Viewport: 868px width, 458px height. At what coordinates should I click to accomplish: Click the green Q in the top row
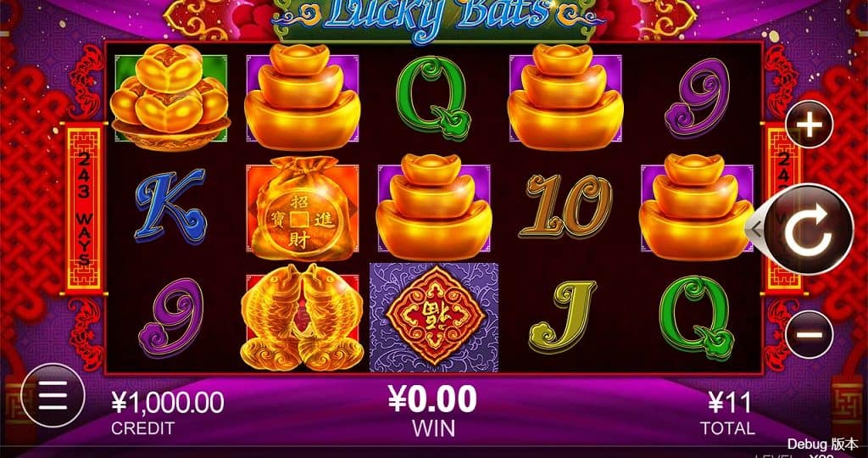pos(433,98)
